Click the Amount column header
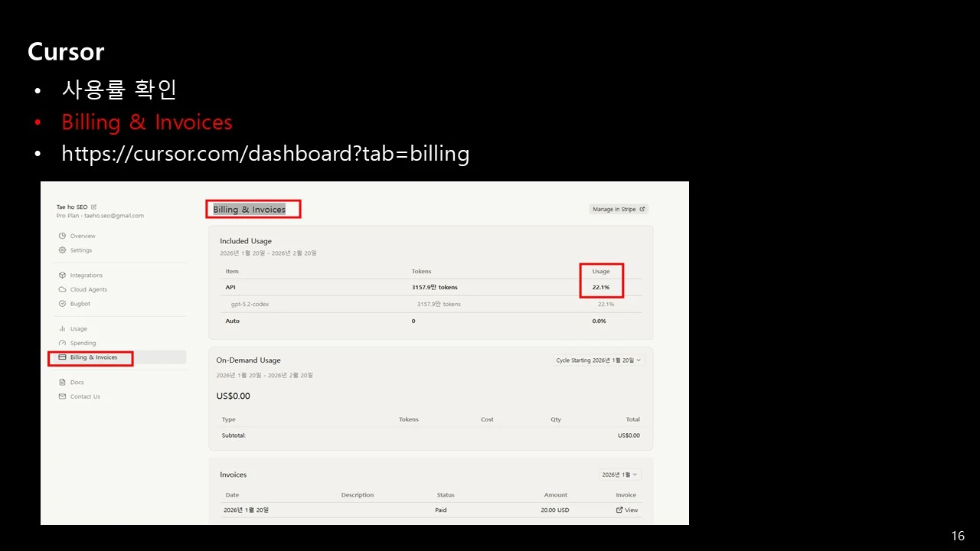The height and width of the screenshot is (551, 980). point(556,495)
